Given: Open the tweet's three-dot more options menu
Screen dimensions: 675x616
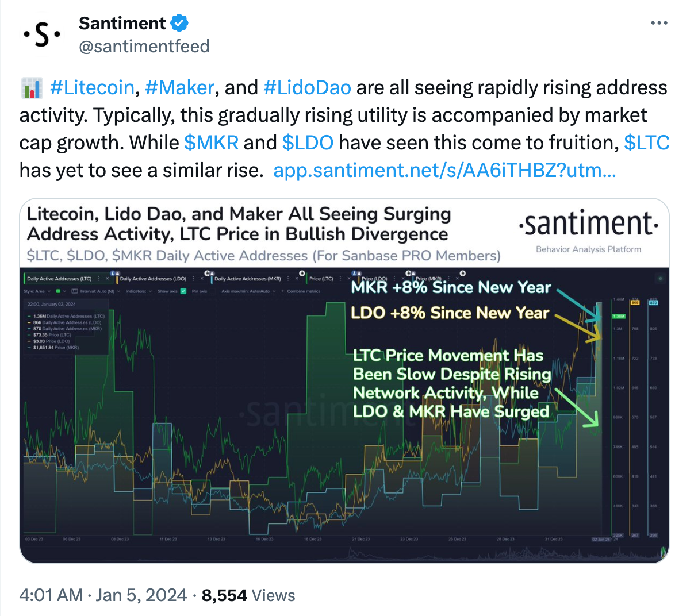Looking at the screenshot, I should 659,23.
